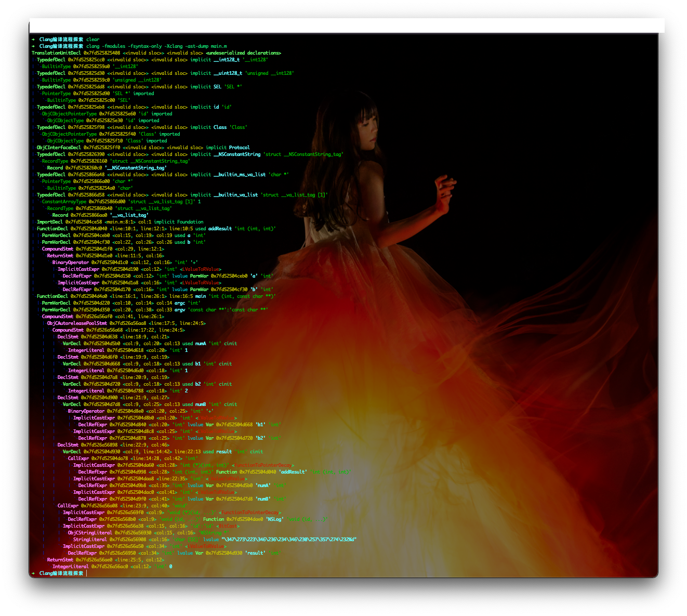
Task: Click the "Protocol" name on the ObjCInterfaceDecl line
Action: point(240,148)
